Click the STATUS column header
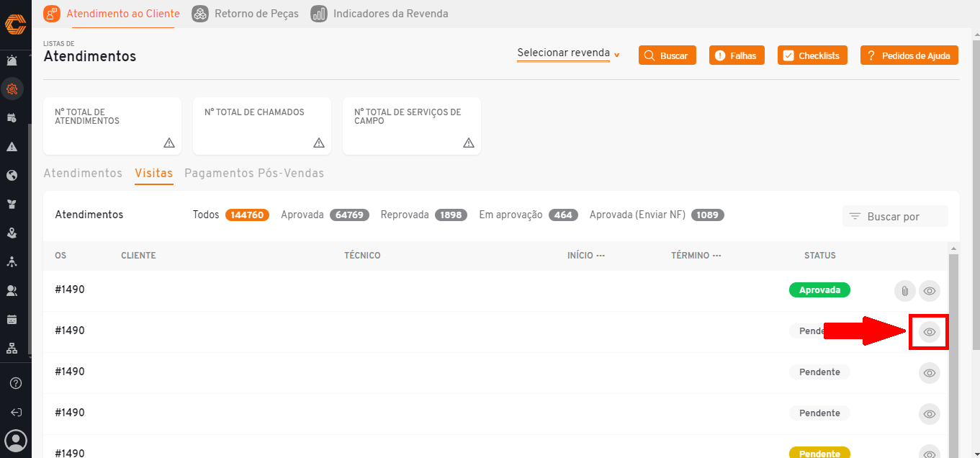 click(820, 256)
